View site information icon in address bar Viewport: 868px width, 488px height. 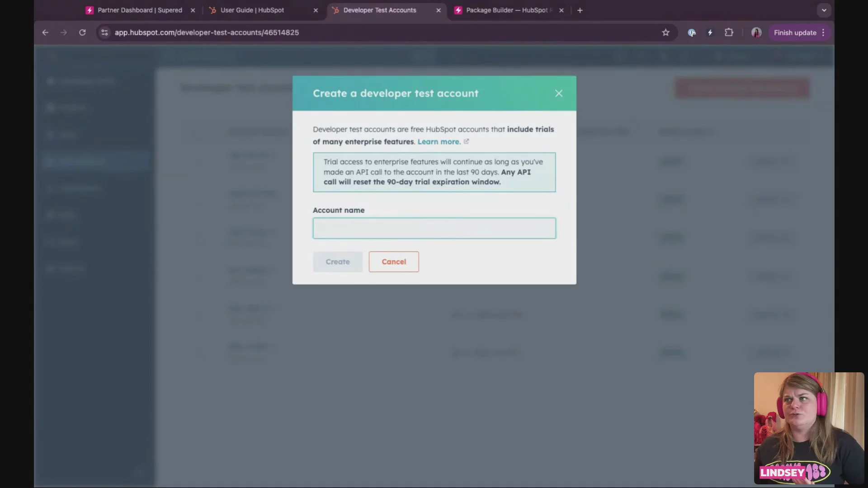104,33
